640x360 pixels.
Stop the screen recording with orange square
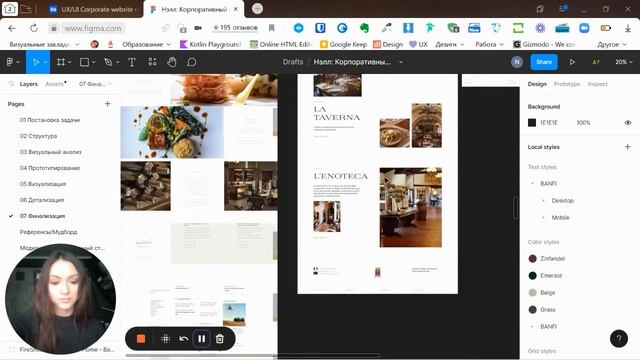(x=141, y=339)
